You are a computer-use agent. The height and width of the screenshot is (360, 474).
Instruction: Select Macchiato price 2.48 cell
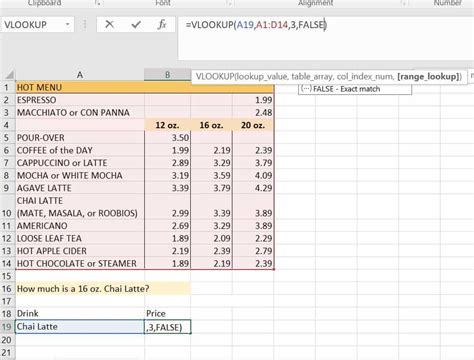[x=253, y=113]
